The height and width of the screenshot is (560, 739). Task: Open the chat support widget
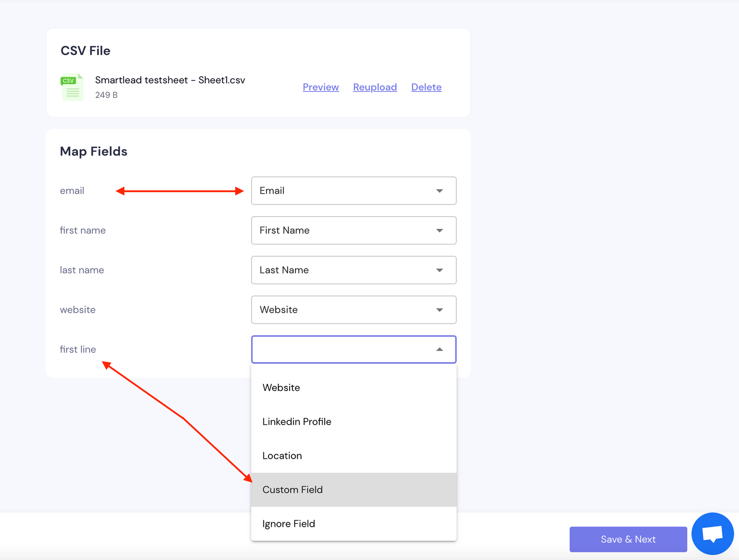pyautogui.click(x=712, y=534)
